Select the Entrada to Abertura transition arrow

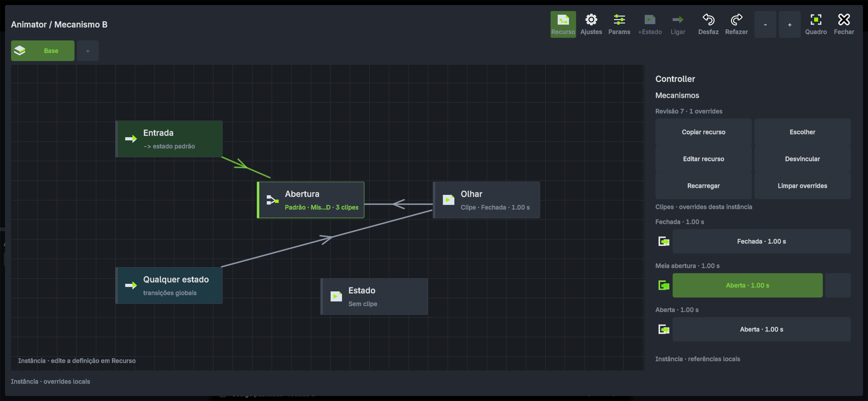(x=245, y=167)
